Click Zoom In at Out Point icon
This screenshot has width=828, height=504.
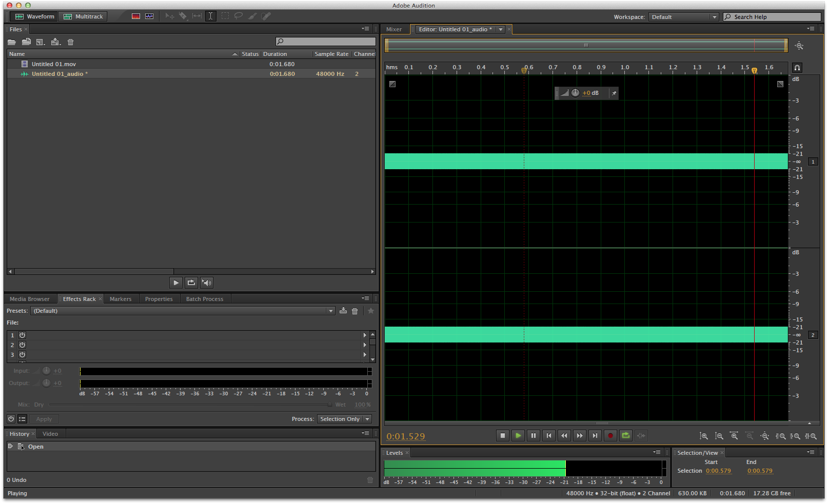[795, 436]
